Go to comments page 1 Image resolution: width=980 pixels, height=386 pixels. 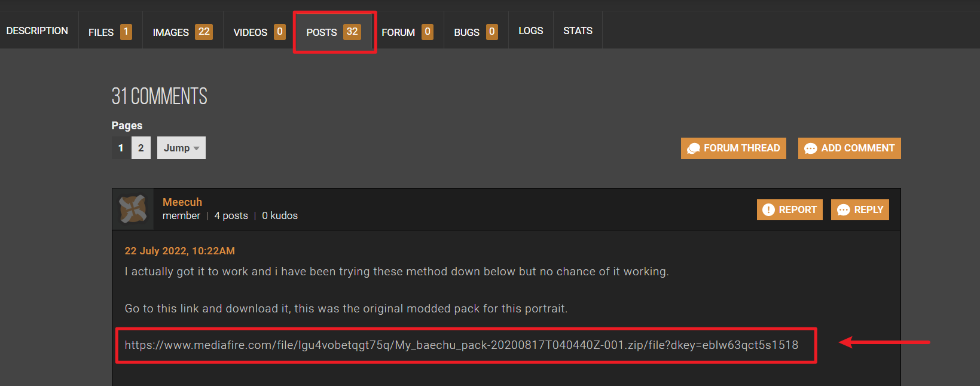(121, 148)
